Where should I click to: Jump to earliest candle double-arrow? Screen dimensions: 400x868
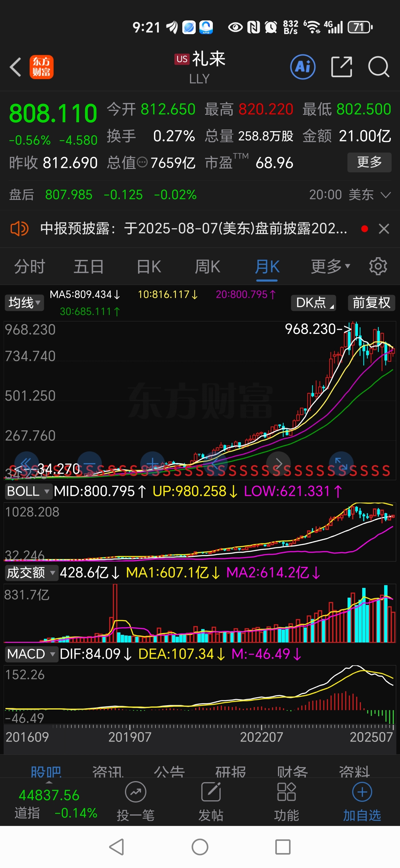coord(26,464)
